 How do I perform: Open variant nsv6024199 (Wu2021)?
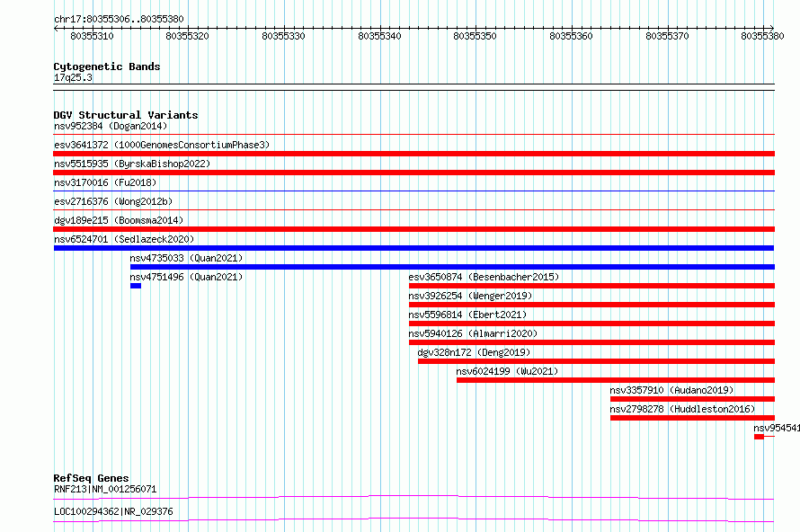coord(507,371)
